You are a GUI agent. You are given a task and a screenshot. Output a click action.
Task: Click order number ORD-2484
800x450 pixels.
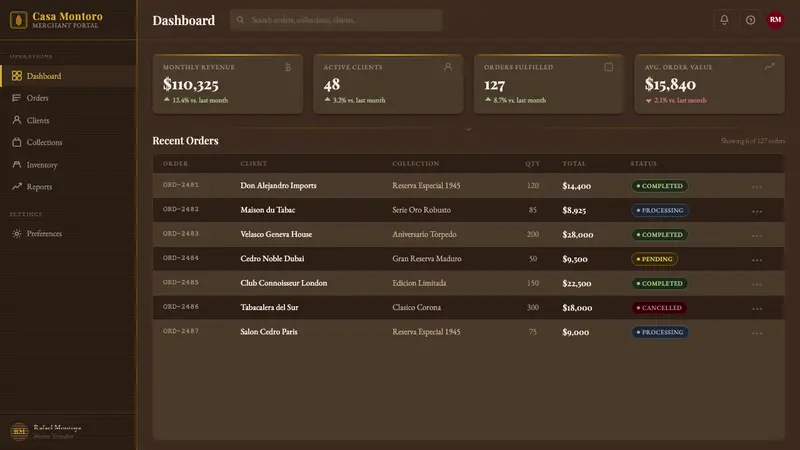click(181, 258)
